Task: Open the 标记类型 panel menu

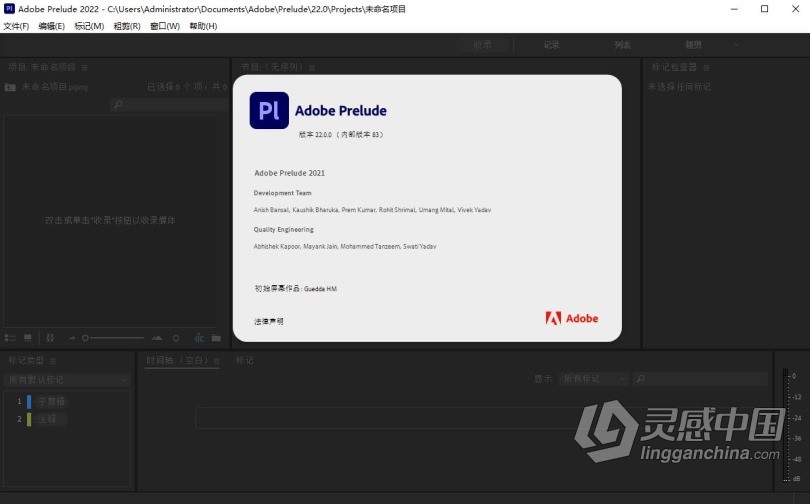Action: [x=53, y=360]
